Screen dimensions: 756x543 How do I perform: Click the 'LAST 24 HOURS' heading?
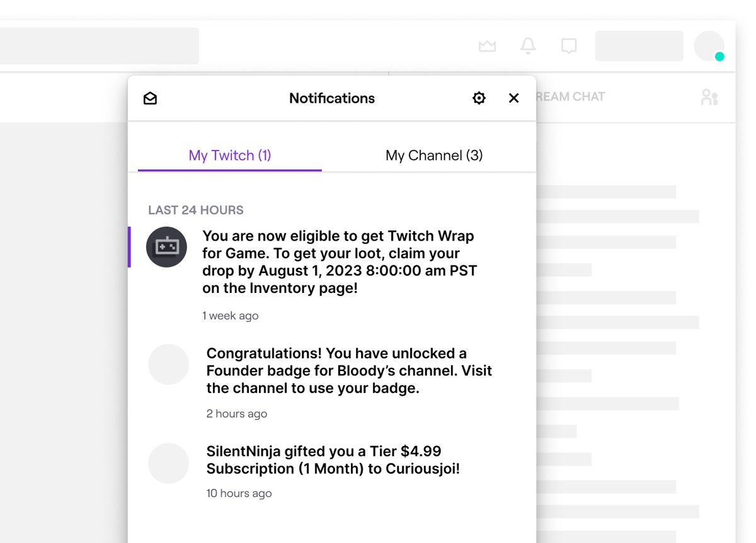pos(196,210)
